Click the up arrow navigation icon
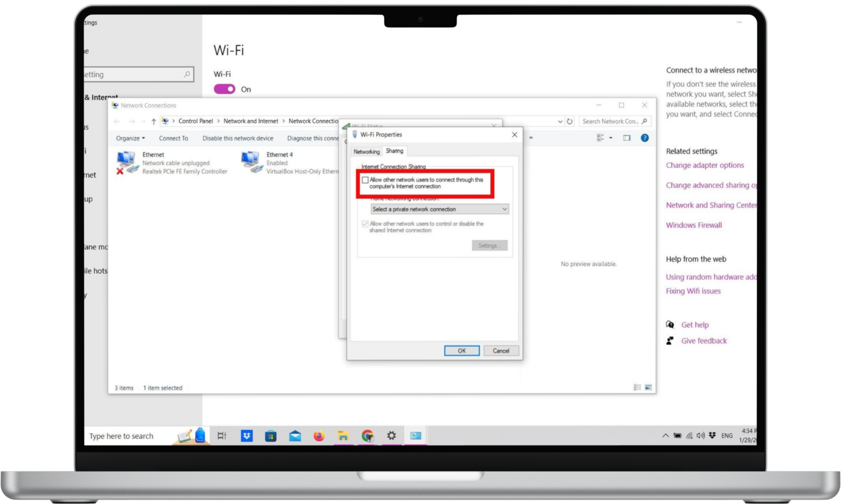Image resolution: width=841 pixels, height=504 pixels. [154, 121]
